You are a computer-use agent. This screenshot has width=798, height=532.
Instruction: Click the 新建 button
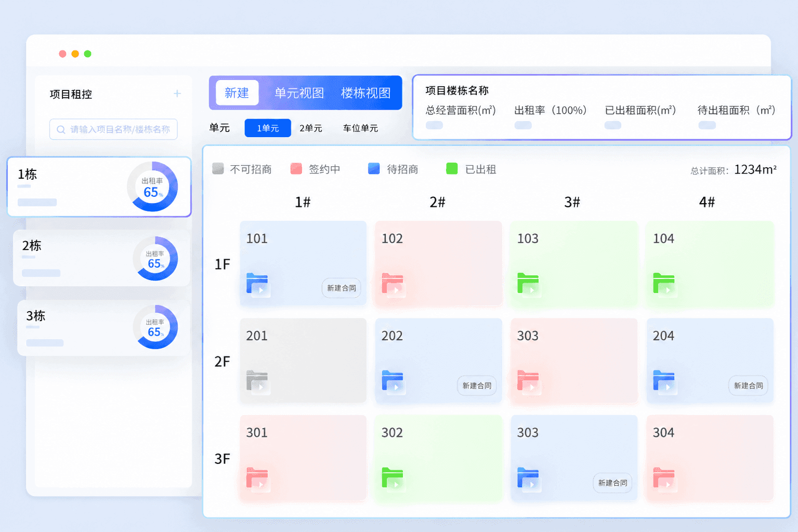click(237, 93)
